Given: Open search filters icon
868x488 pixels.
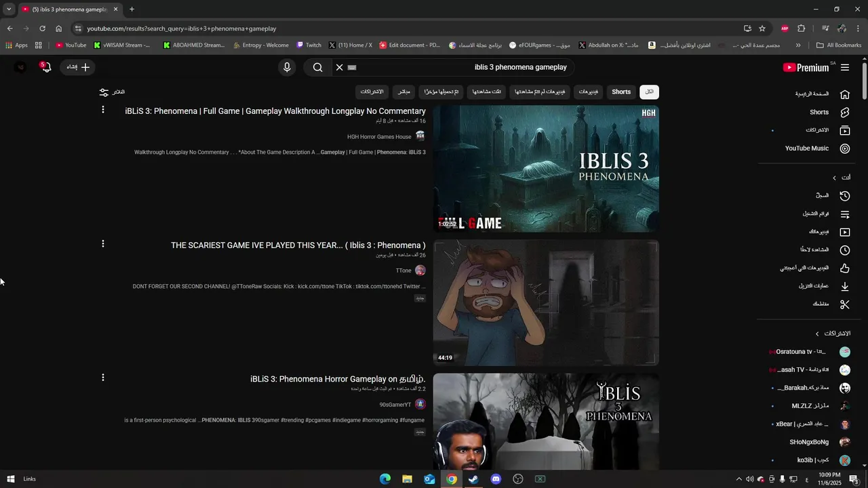Looking at the screenshot, I should [x=104, y=92].
